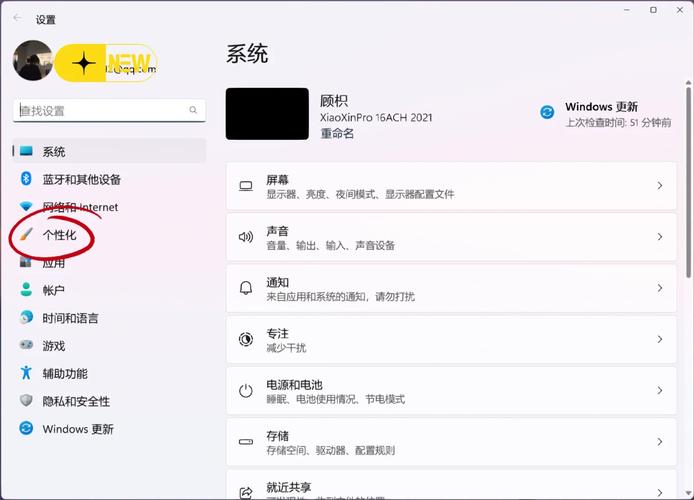The height and width of the screenshot is (500, 694).
Task: Expand the 存储 row chevron
Action: [660, 442]
